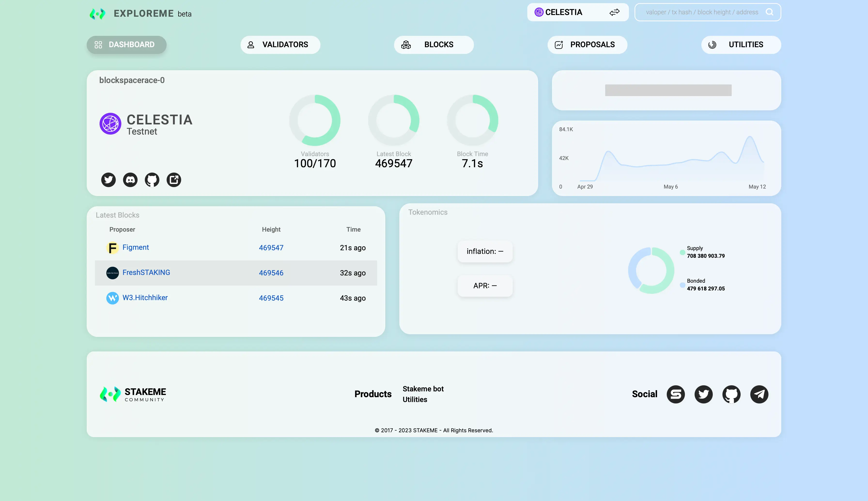Click the Latest Block donut progress chart
Image resolution: width=868 pixels, height=501 pixels.
tap(394, 120)
